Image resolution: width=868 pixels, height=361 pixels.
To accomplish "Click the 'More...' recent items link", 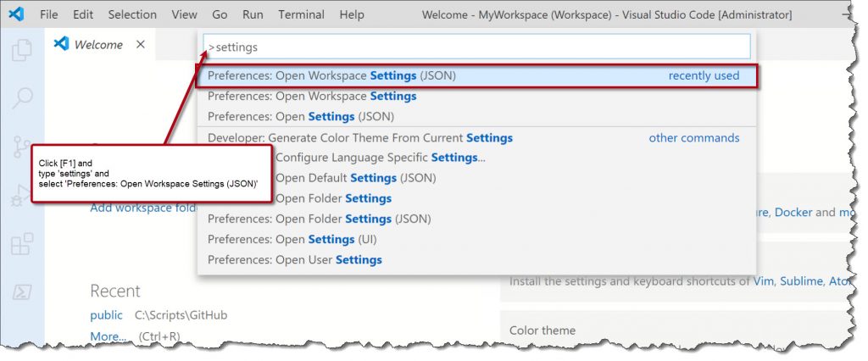I will (108, 336).
